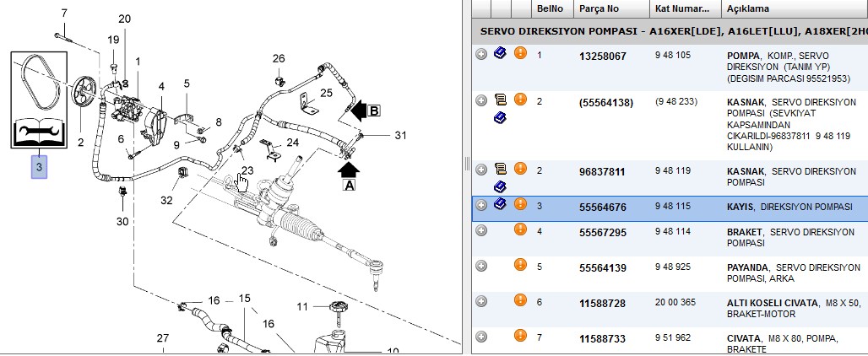Expand the plus button on the POMPA row
This screenshot has height=356, width=868.
coord(481,54)
